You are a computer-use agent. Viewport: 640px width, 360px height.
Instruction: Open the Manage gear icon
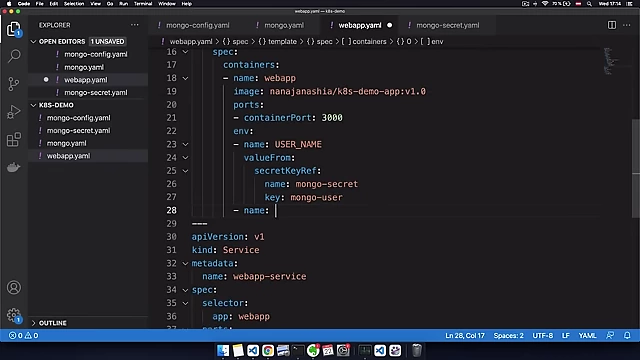pos(13,315)
